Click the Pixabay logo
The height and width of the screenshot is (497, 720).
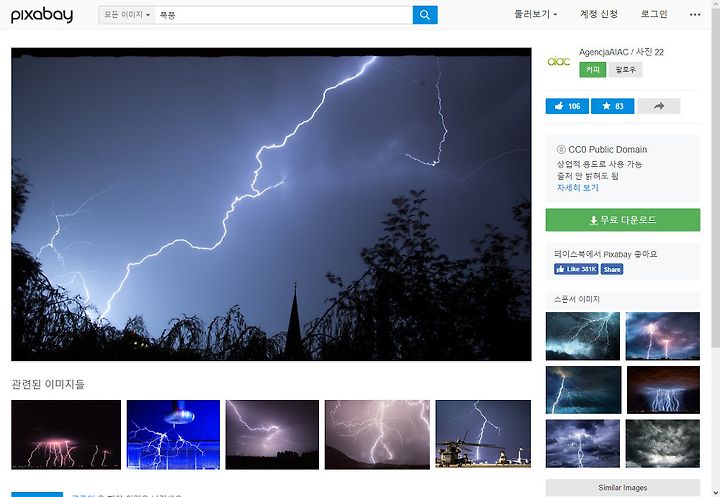coord(42,15)
